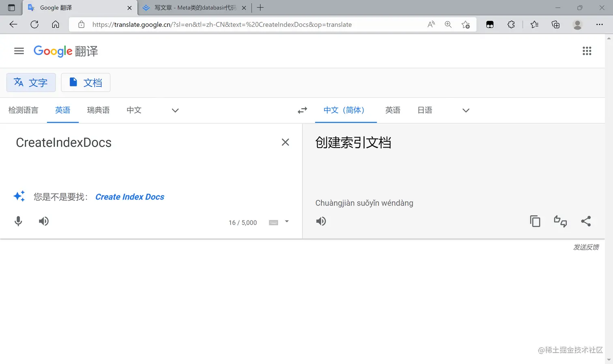Viewport: 613px width, 364px height.
Task: Open the Google apps grid
Action: pyautogui.click(x=587, y=51)
